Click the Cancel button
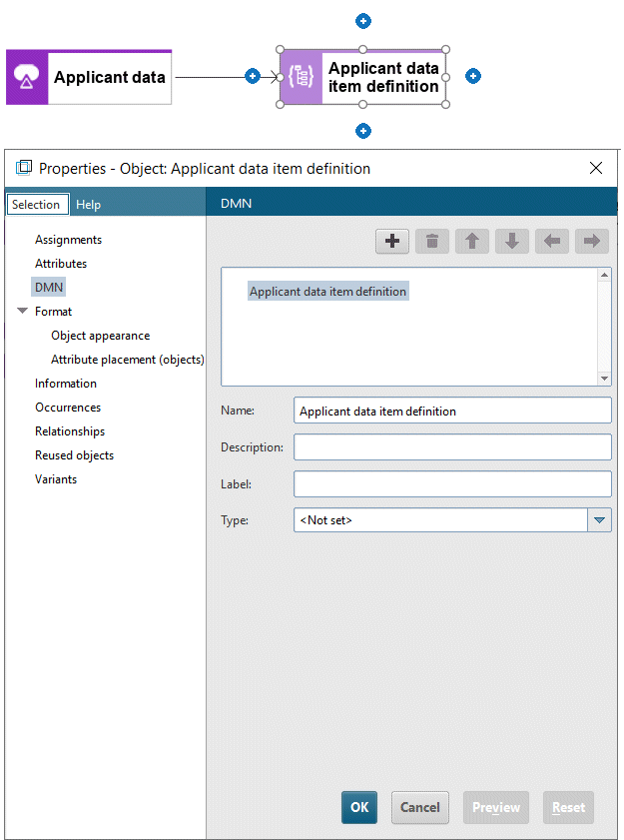The height and width of the screenshot is (840, 624). [x=420, y=807]
